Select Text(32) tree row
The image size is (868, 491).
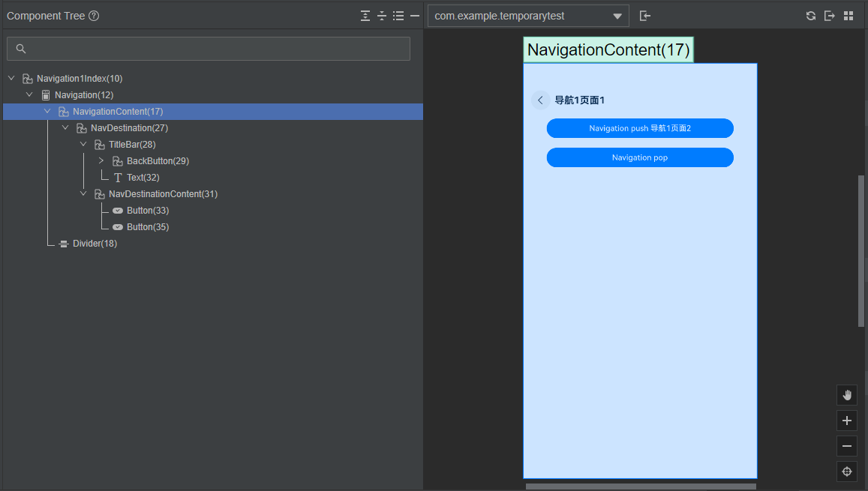tap(213, 178)
